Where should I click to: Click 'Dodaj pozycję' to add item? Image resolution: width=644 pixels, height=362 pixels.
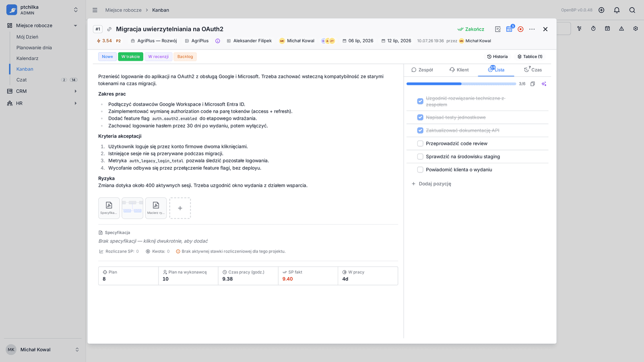pos(431,184)
